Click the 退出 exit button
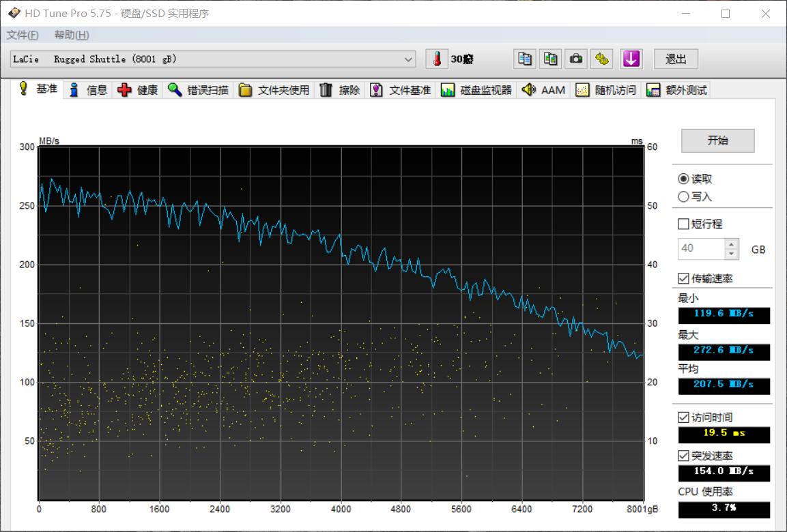787x532 pixels. [676, 59]
